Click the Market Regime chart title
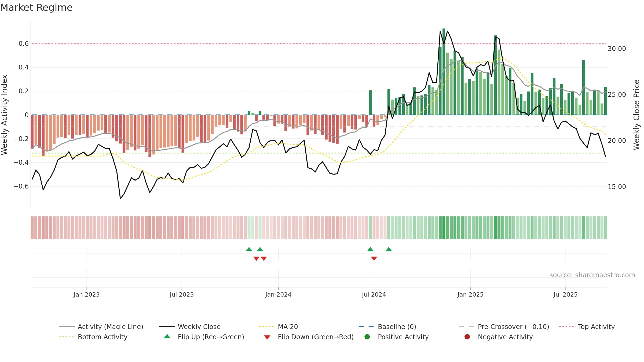This screenshot has width=644, height=362. coord(36,8)
